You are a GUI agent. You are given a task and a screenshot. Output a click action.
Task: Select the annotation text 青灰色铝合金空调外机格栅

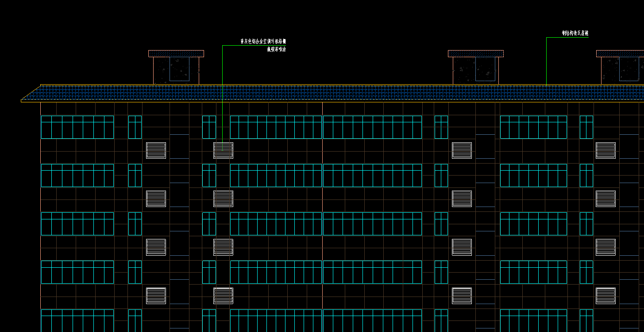(263, 41)
